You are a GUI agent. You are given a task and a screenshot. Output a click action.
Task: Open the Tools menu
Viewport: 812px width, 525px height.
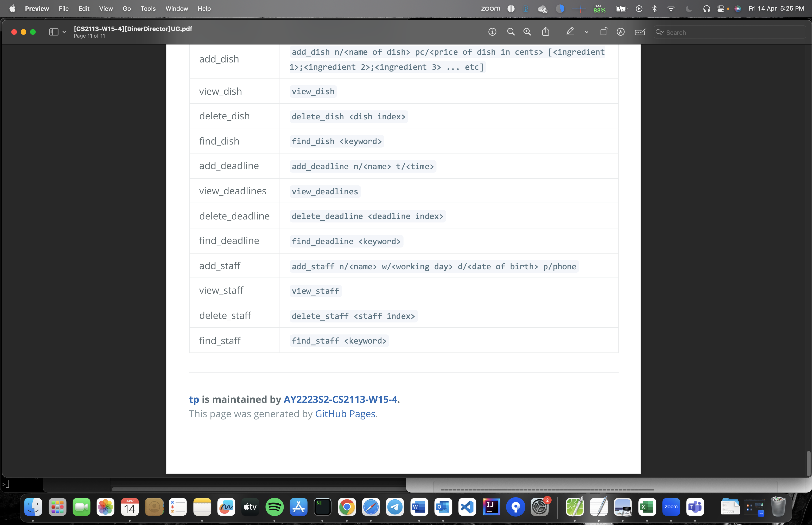tap(148, 9)
